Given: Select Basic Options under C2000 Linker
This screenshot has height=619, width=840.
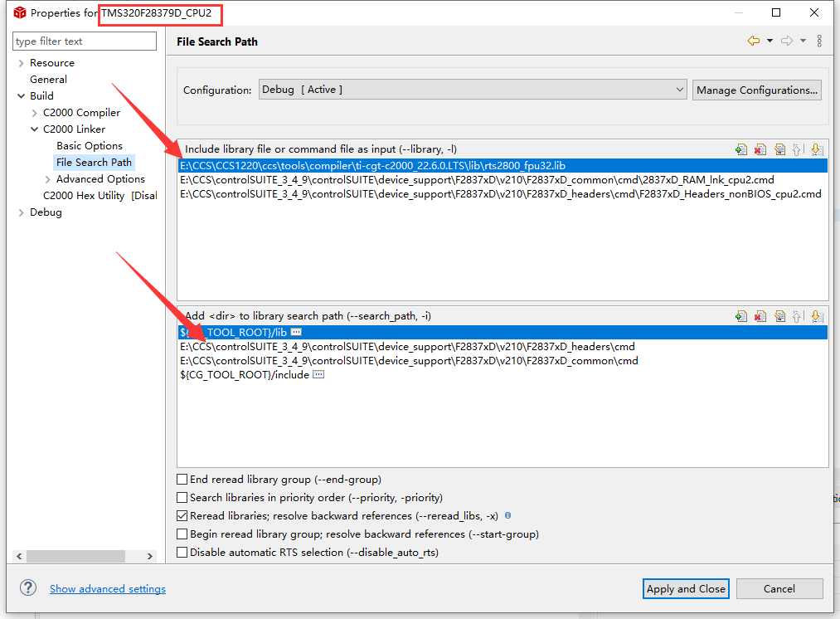Looking at the screenshot, I should click(x=90, y=146).
